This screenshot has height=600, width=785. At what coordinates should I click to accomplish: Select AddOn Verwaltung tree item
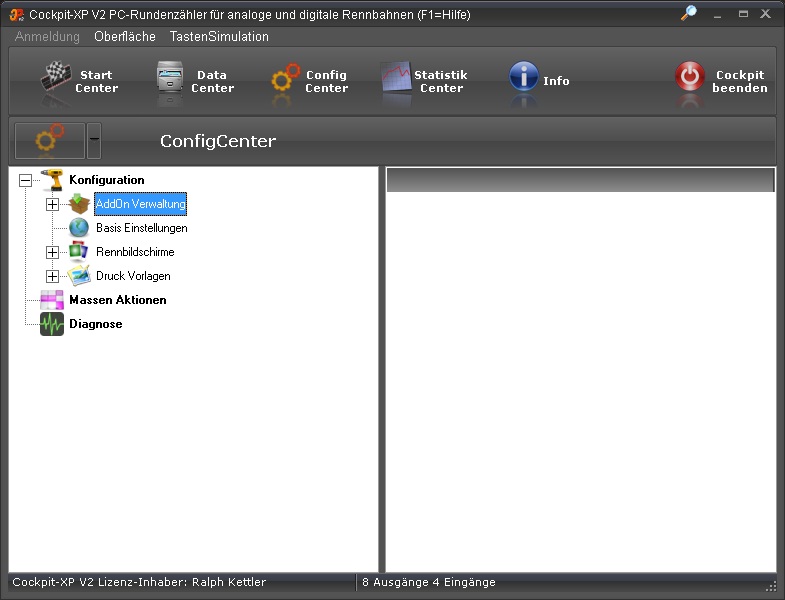141,204
